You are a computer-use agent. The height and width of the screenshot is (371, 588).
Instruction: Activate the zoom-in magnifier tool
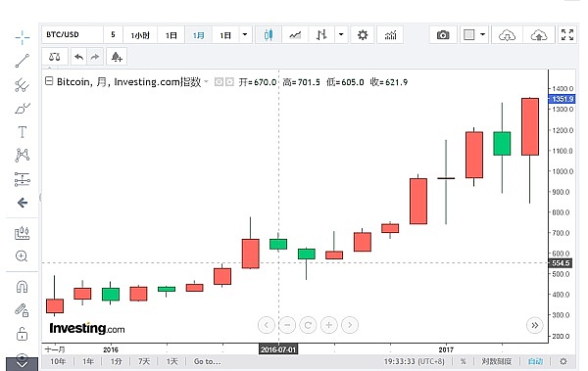click(22, 256)
